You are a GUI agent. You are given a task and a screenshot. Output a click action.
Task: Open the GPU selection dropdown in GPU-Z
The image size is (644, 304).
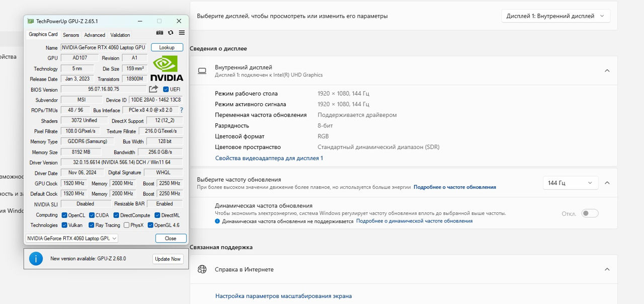pyautogui.click(x=72, y=238)
